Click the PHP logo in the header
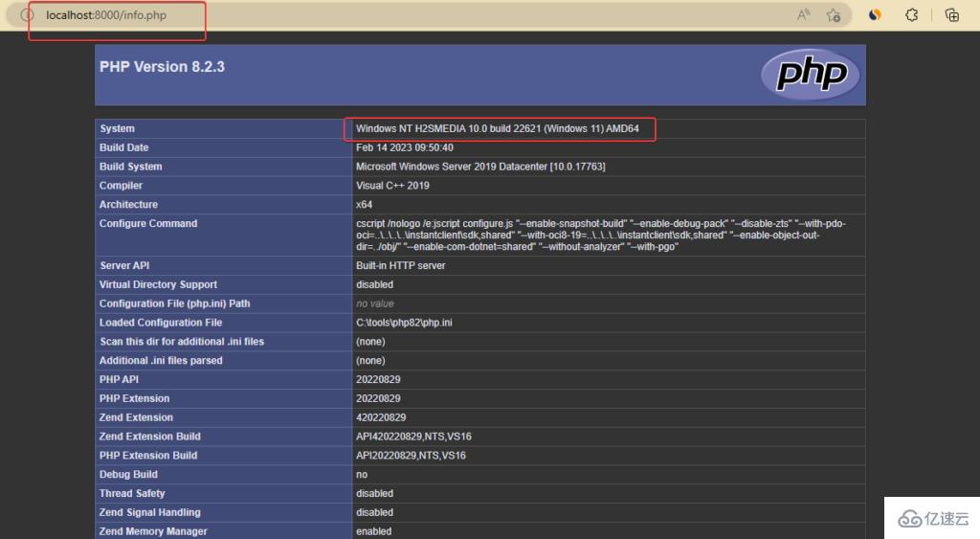 [x=810, y=75]
